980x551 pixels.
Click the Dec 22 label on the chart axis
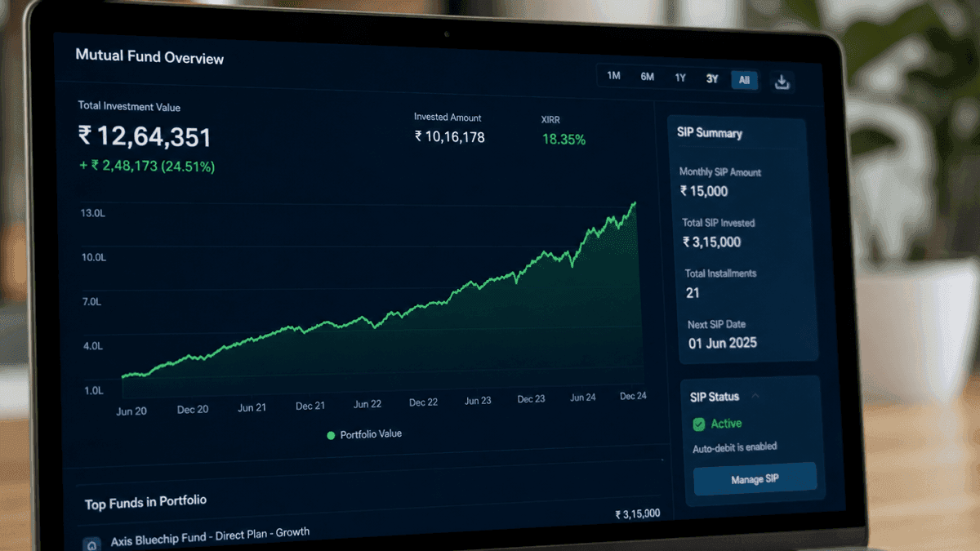pyautogui.click(x=423, y=402)
